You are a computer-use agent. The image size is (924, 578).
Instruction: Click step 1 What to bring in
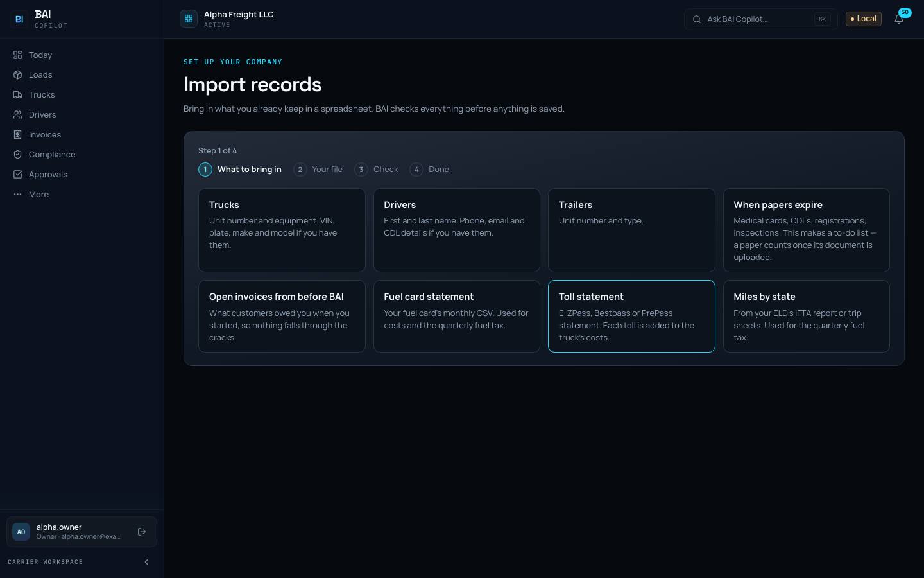[240, 170]
